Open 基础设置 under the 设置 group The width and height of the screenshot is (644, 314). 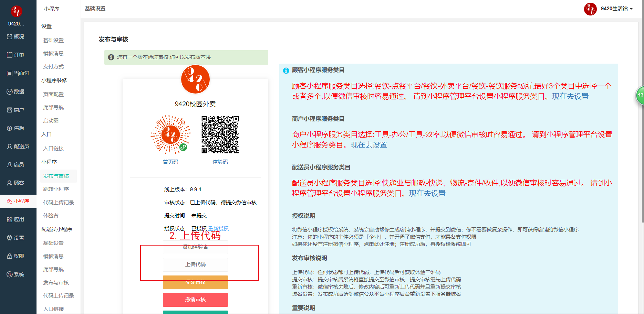tap(53, 41)
